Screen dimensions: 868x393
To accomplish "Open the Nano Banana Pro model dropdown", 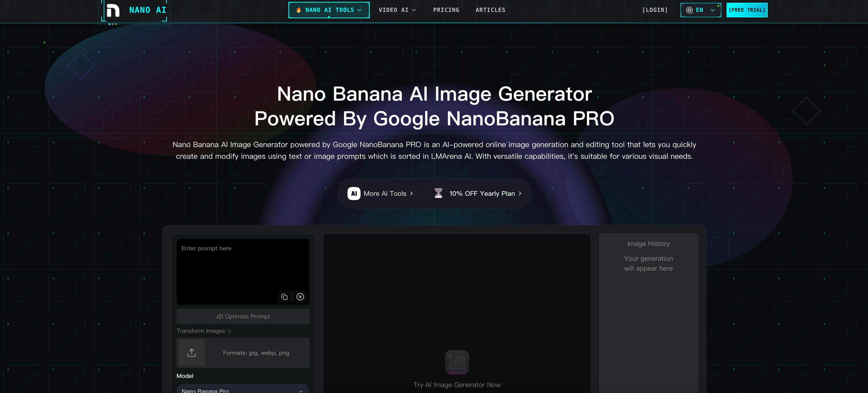I will point(243,390).
